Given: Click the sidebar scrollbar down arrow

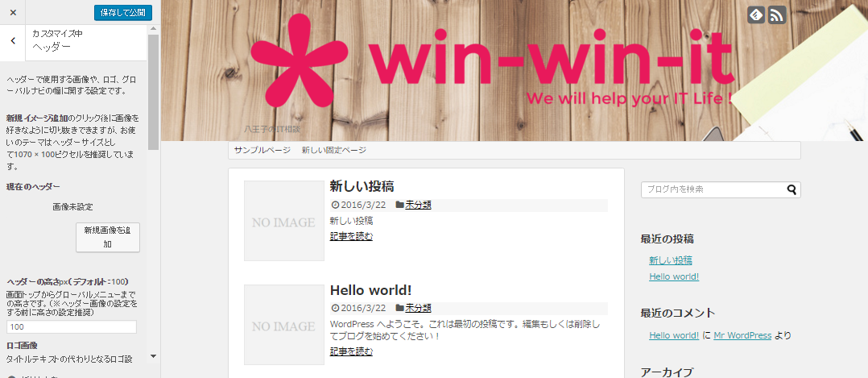Looking at the screenshot, I should [153, 355].
